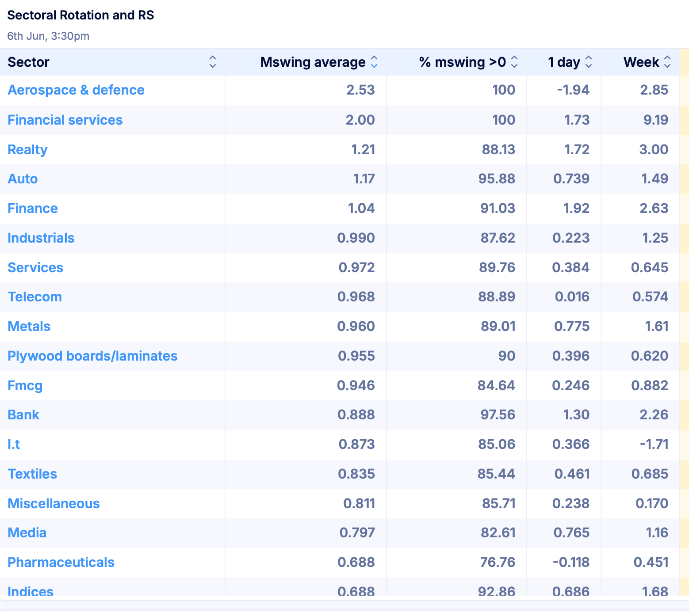Select Bank 1 day value 1.30
The width and height of the screenshot is (689, 616).
point(576,415)
